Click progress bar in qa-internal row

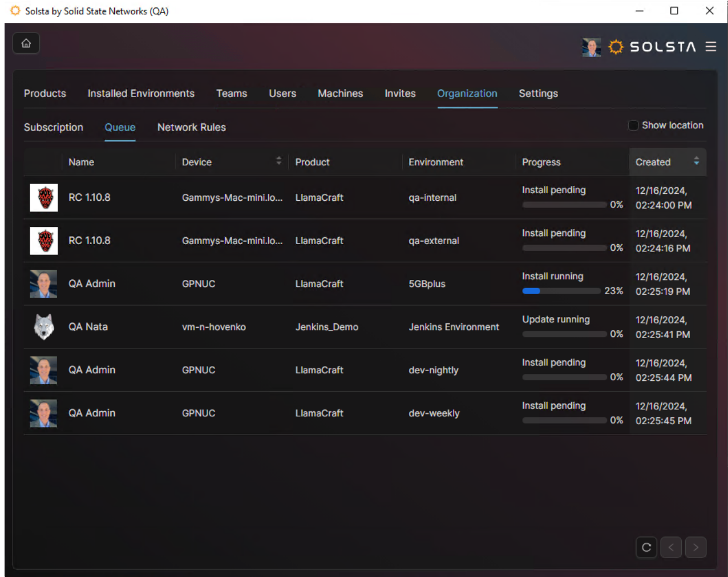tap(564, 205)
